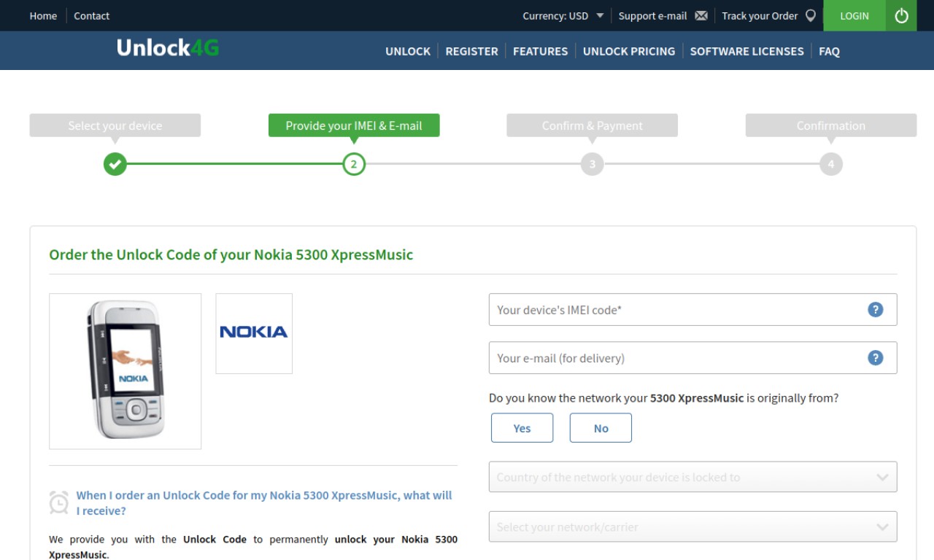
Task: Open the FEATURES menu item
Action: pos(540,51)
